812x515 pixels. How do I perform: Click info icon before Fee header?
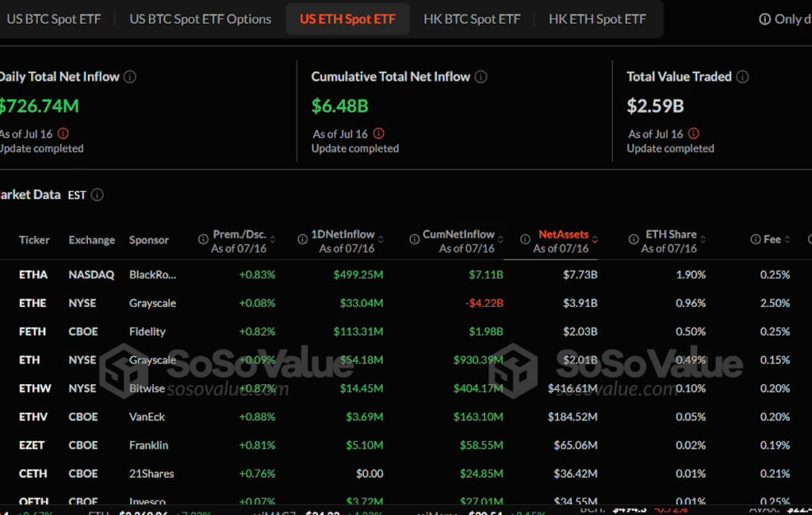[x=756, y=240]
